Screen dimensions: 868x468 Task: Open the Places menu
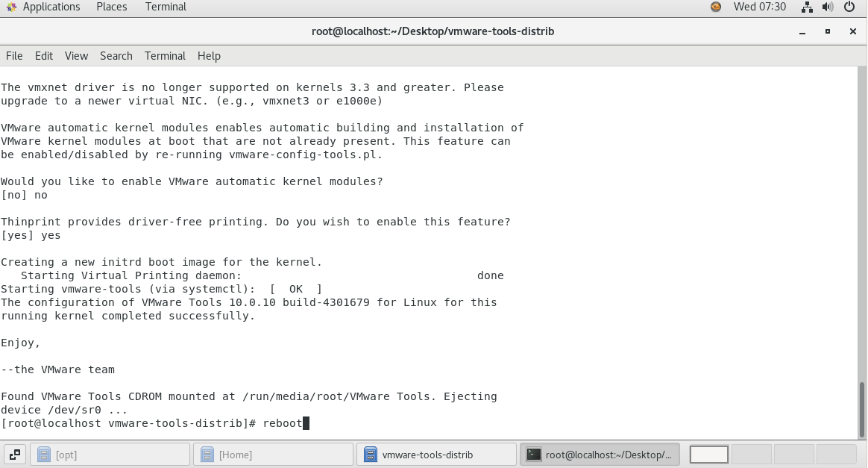pyautogui.click(x=111, y=7)
